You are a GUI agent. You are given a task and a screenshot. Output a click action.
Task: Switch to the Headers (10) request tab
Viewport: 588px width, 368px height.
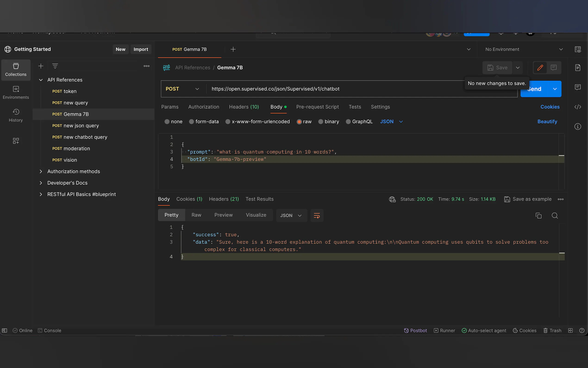click(x=244, y=107)
